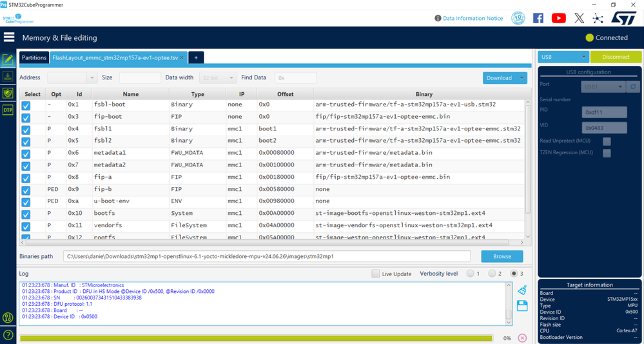
Task: Click the Disconnect button
Action: (x=616, y=57)
